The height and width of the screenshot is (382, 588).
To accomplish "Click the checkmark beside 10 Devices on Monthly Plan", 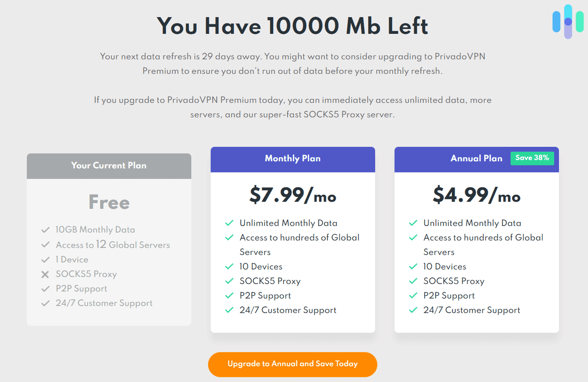I will (x=230, y=267).
